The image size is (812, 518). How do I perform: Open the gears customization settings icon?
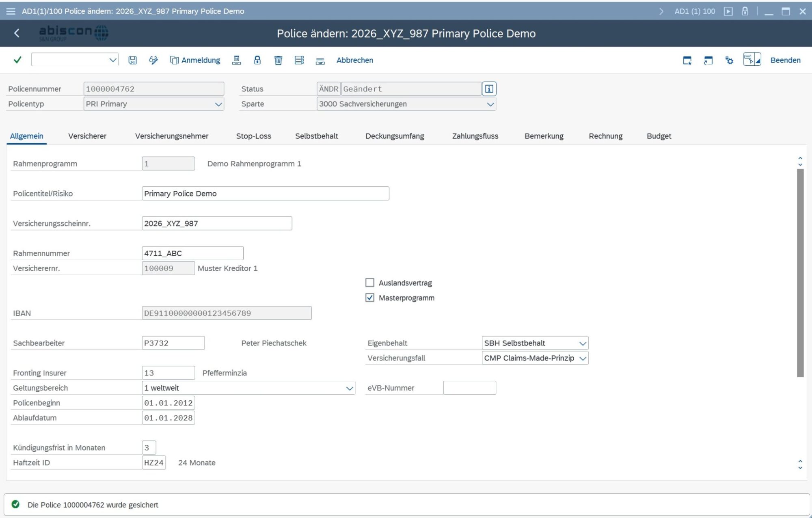click(729, 60)
